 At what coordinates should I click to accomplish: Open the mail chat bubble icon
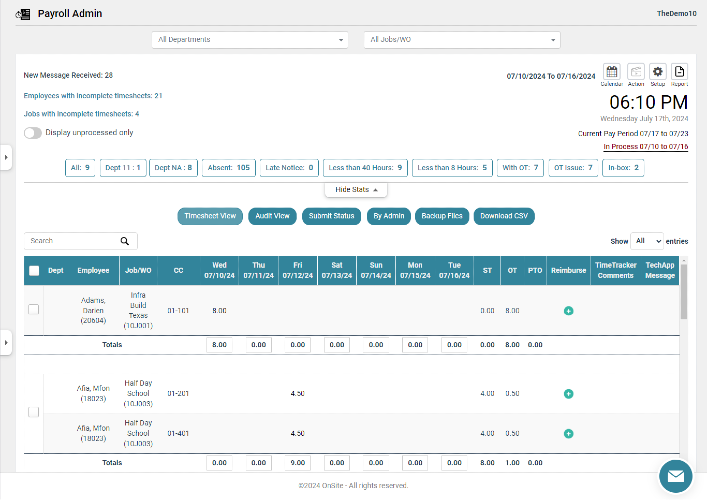tap(675, 476)
